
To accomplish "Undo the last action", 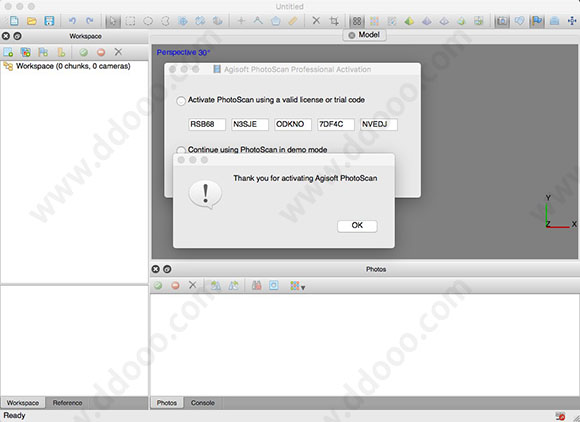I will pos(72,21).
